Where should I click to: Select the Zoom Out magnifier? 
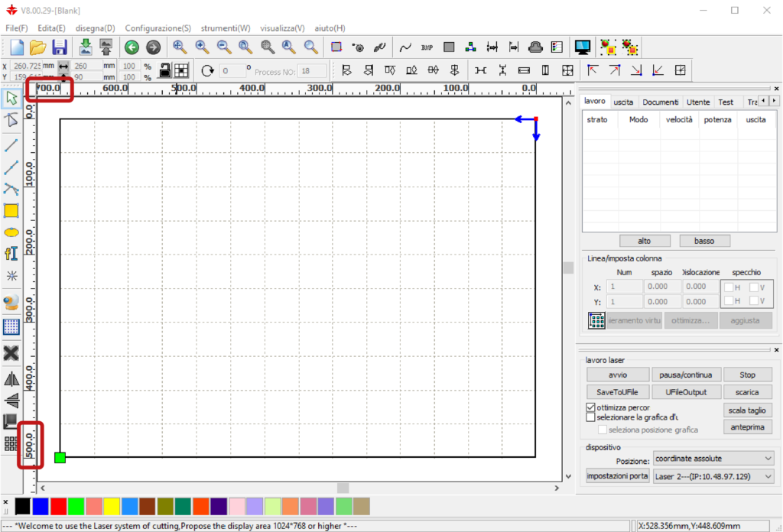(224, 47)
